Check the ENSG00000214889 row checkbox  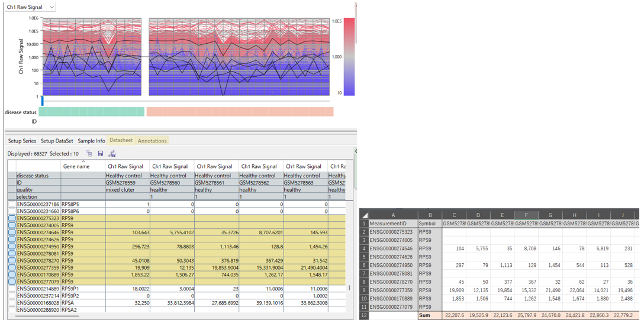click(11, 289)
